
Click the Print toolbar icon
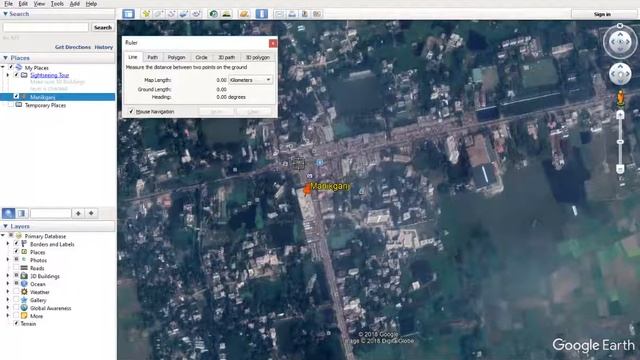click(x=292, y=14)
